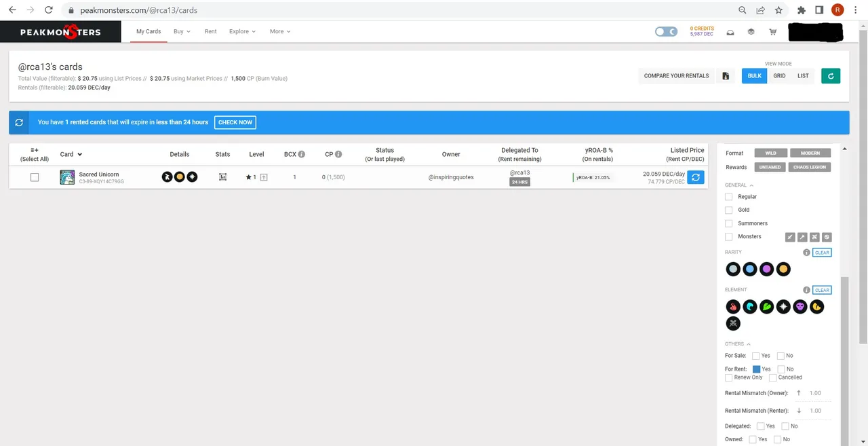Check the Cancelled checkbox
868x446 pixels.
pyautogui.click(x=773, y=377)
